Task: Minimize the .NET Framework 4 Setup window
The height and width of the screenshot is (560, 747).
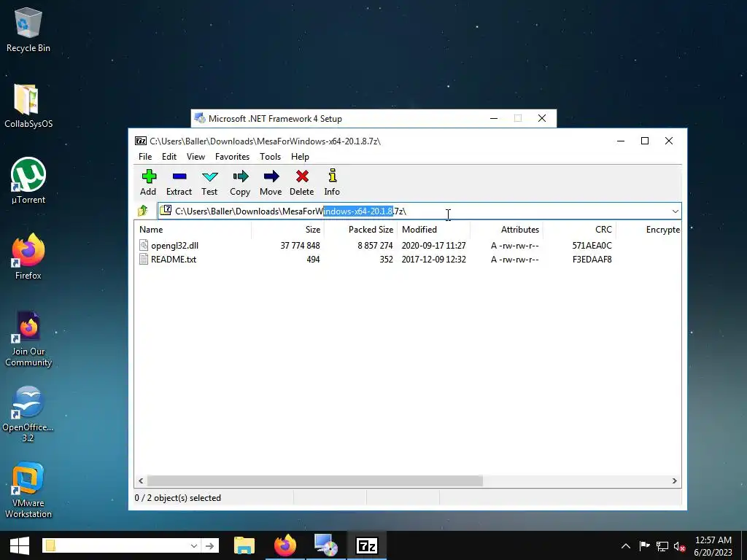Action: pyautogui.click(x=494, y=118)
